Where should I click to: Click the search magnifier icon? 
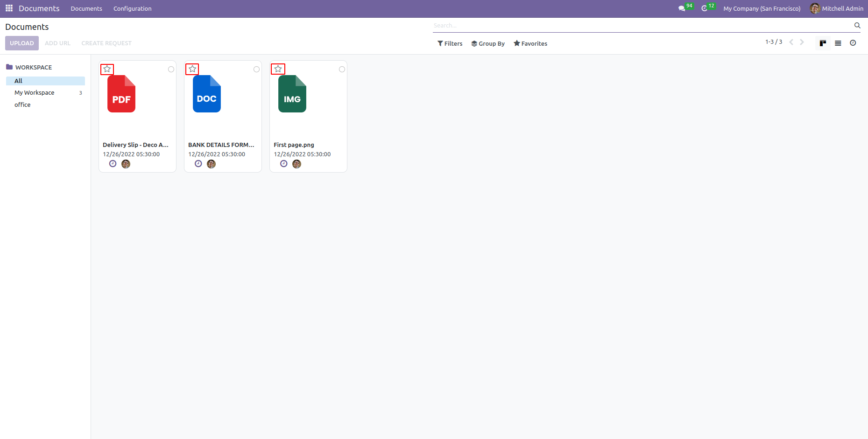857,26
